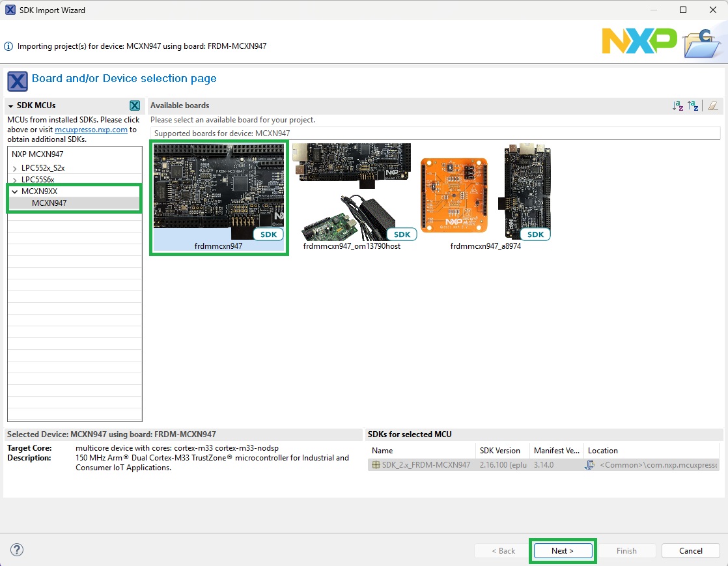The image size is (728, 566).
Task: Click the info icon before the importing projects message
Action: 7,46
